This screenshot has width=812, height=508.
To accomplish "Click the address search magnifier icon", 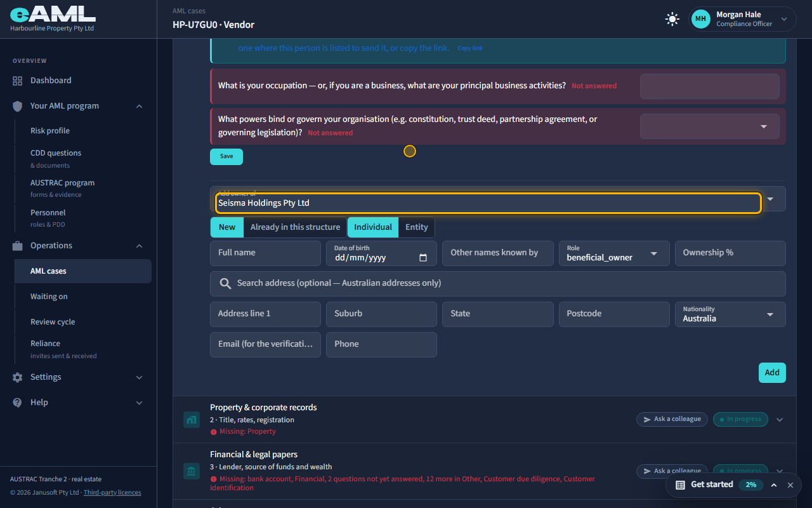I will point(225,283).
